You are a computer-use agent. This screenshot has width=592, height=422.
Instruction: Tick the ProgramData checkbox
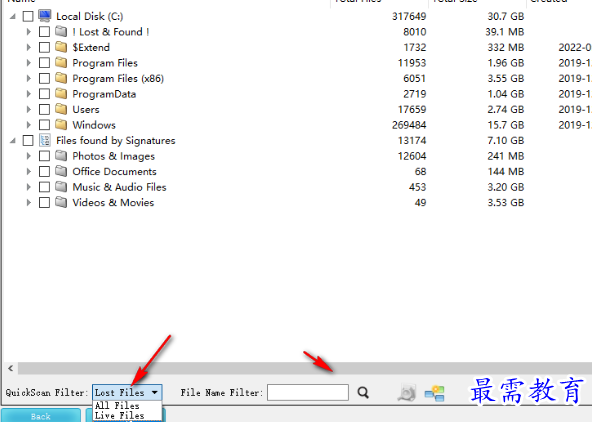click(x=44, y=94)
